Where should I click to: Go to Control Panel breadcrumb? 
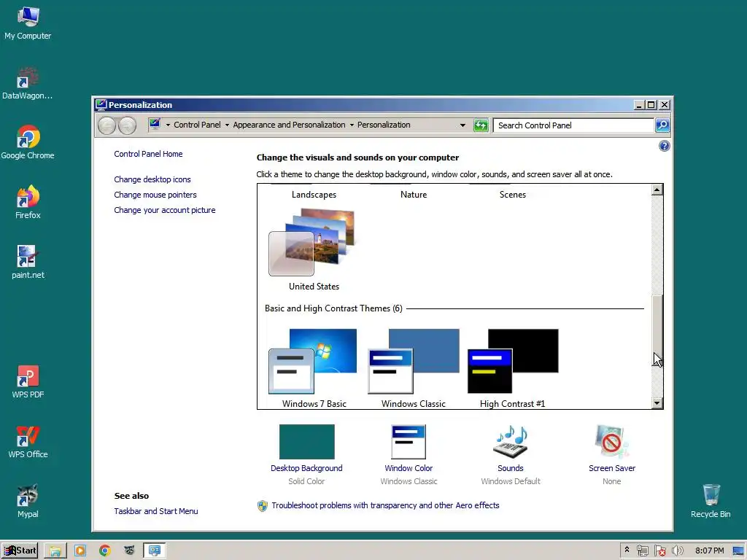click(x=197, y=125)
